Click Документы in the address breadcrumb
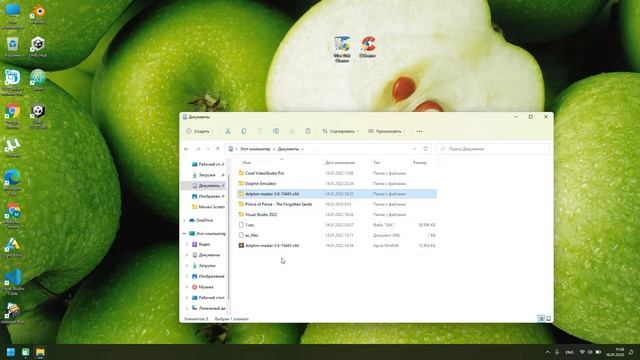The width and height of the screenshot is (640, 360). [288, 149]
